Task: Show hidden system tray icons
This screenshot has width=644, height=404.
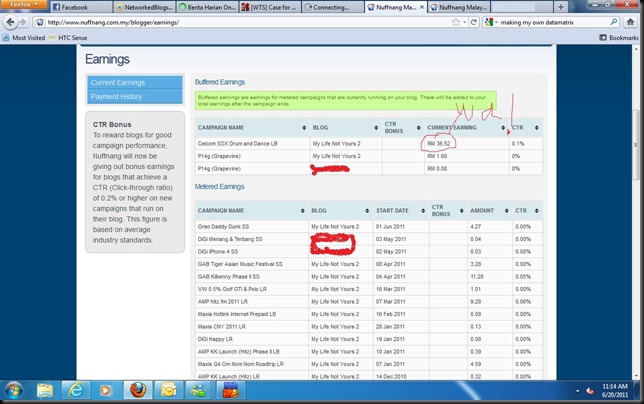Action: [x=577, y=391]
